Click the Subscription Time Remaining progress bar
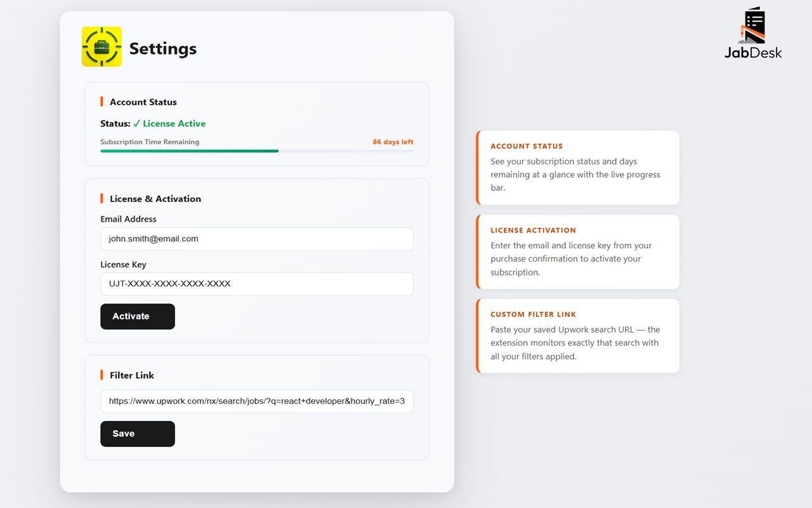Image resolution: width=812 pixels, height=508 pixels. click(x=257, y=150)
